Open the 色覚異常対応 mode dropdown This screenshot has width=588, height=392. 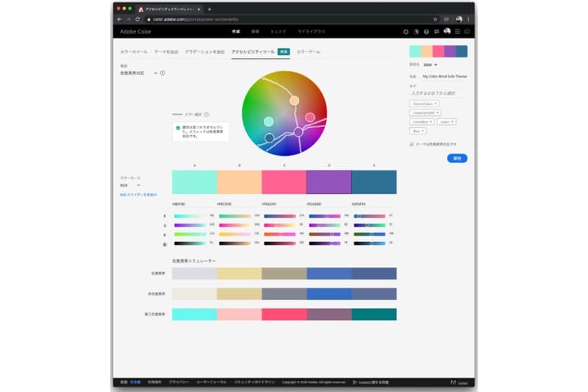(x=138, y=73)
